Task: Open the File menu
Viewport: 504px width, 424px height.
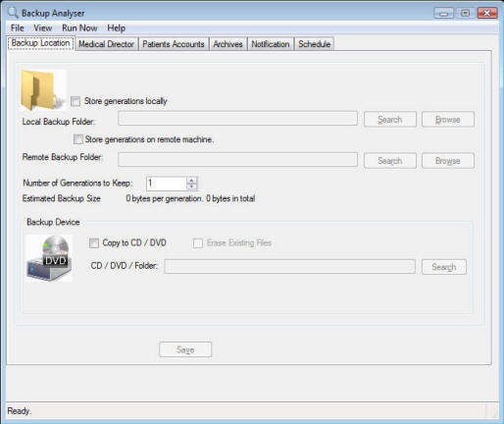Action: coord(18,28)
